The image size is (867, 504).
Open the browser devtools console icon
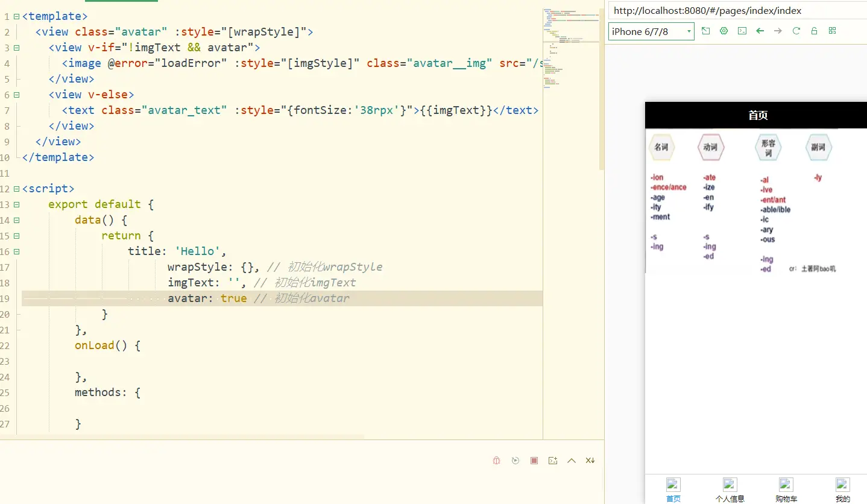pyautogui.click(x=742, y=31)
